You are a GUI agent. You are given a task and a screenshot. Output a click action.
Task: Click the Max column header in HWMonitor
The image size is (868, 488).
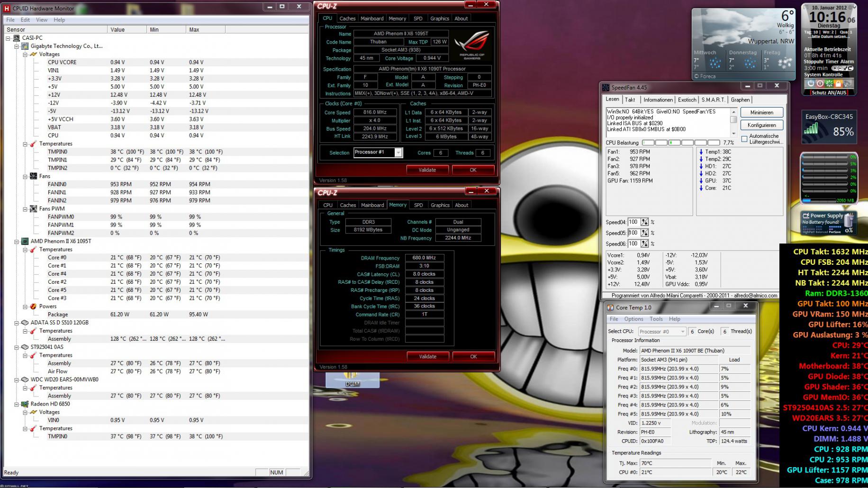(206, 29)
